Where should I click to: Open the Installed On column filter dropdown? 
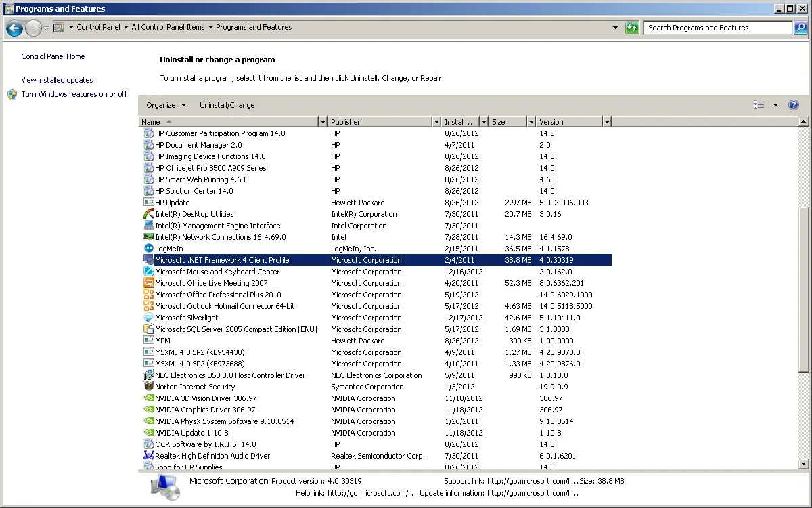(484, 122)
